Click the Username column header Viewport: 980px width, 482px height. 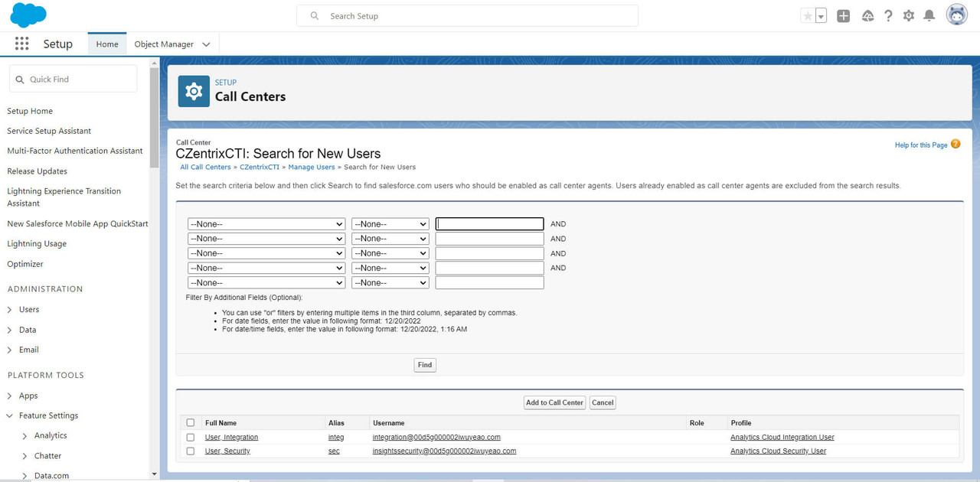pos(389,423)
